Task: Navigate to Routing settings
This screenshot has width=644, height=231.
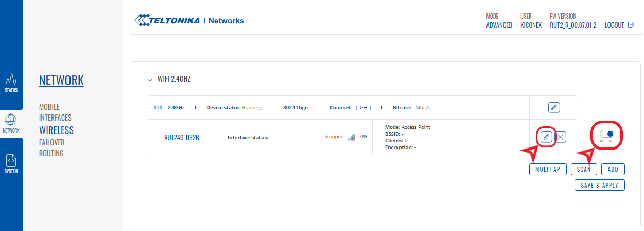Action: click(x=51, y=153)
